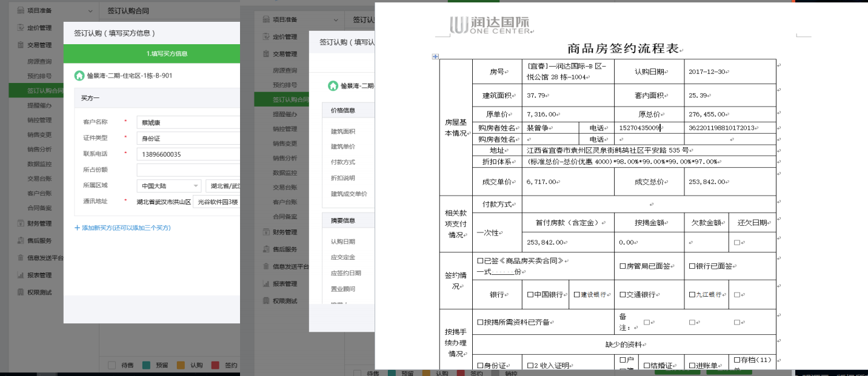Click the 项目准备 icon in middle window sidebar

[265, 19]
